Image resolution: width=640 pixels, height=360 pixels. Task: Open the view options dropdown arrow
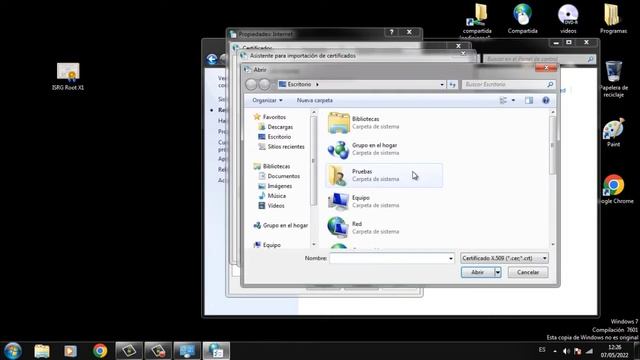click(513, 100)
